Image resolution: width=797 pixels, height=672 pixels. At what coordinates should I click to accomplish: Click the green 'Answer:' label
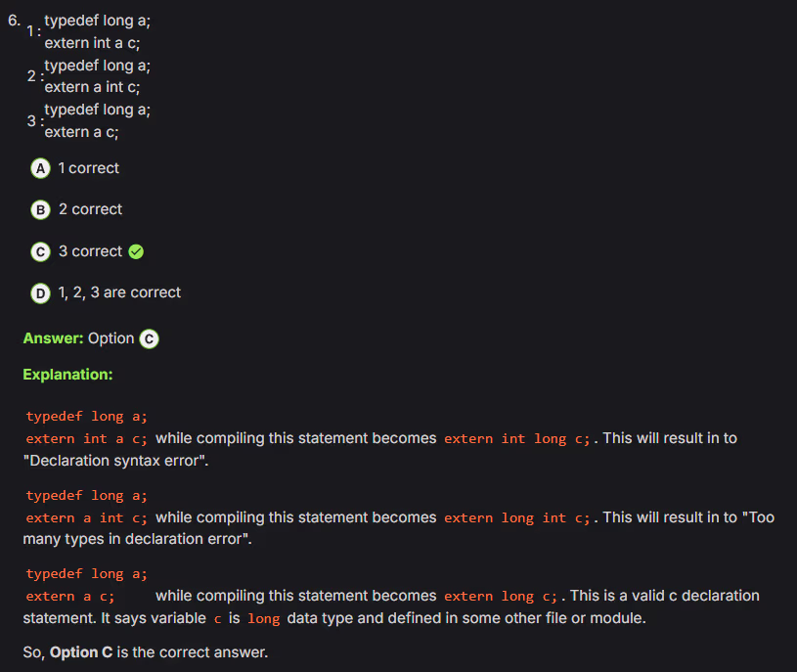53,338
